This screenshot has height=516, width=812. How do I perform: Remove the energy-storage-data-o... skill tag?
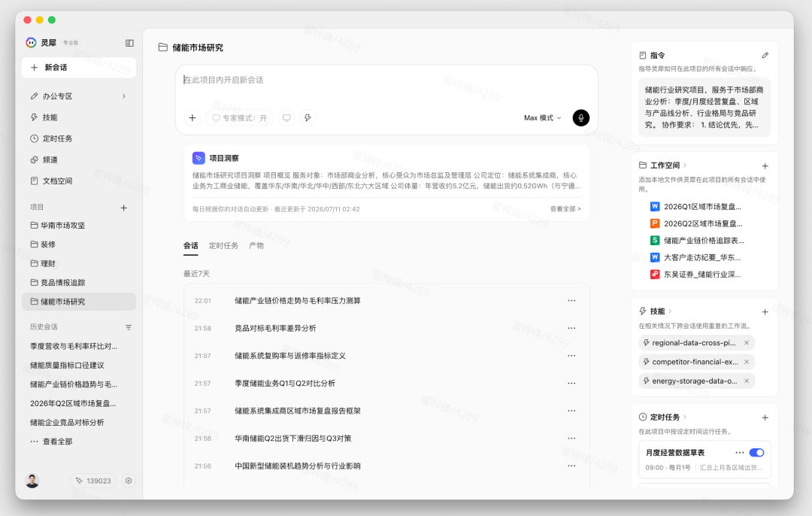[x=747, y=381]
